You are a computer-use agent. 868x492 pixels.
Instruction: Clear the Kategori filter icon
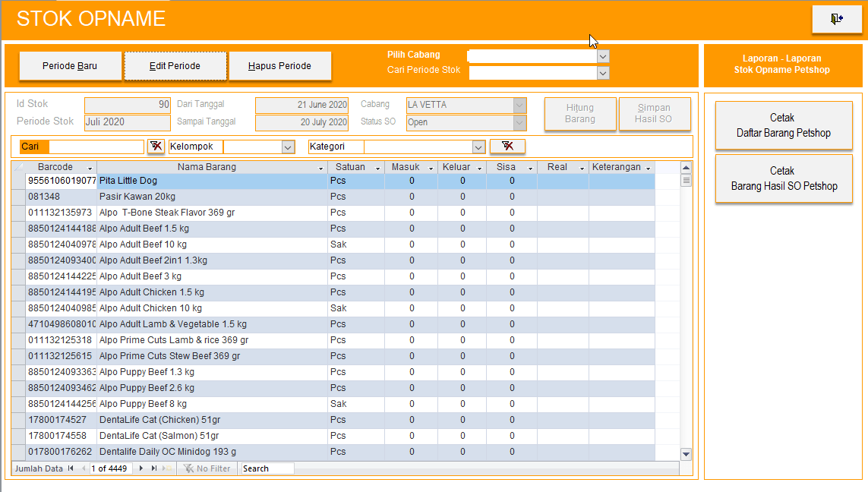click(507, 147)
